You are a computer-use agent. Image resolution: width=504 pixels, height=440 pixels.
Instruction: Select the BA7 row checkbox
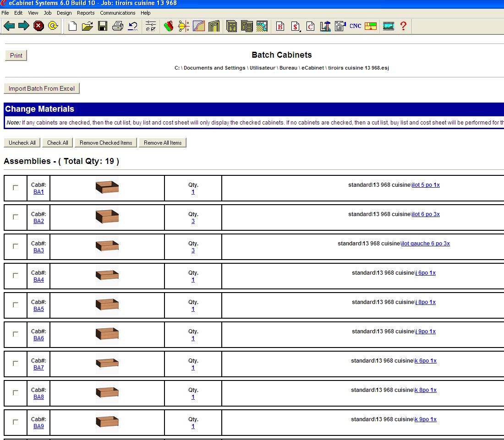[x=16, y=364]
